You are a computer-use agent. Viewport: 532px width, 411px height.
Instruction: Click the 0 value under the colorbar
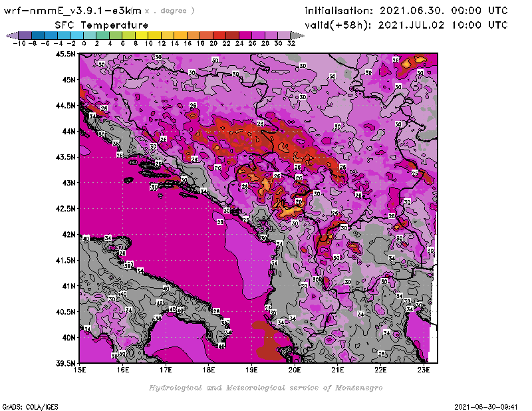coord(84,43)
